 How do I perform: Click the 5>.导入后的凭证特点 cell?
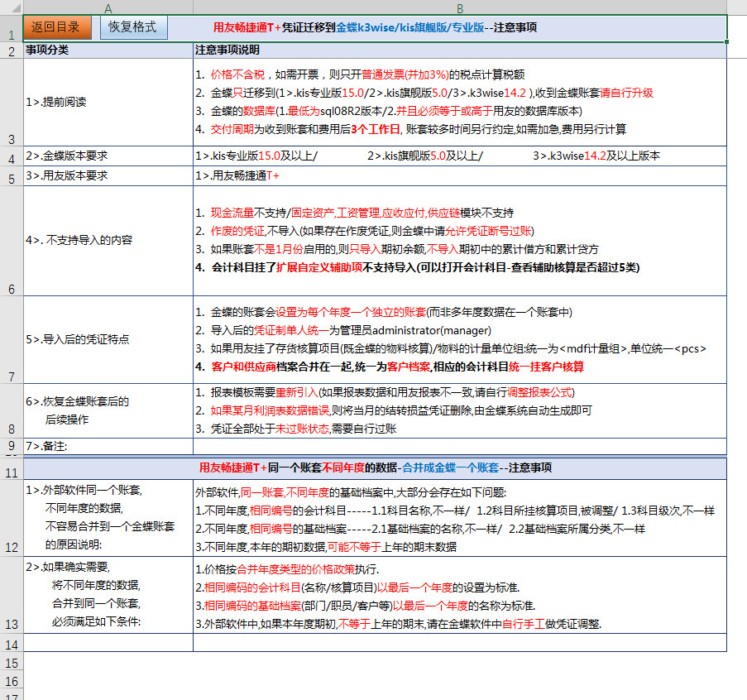click(108, 339)
